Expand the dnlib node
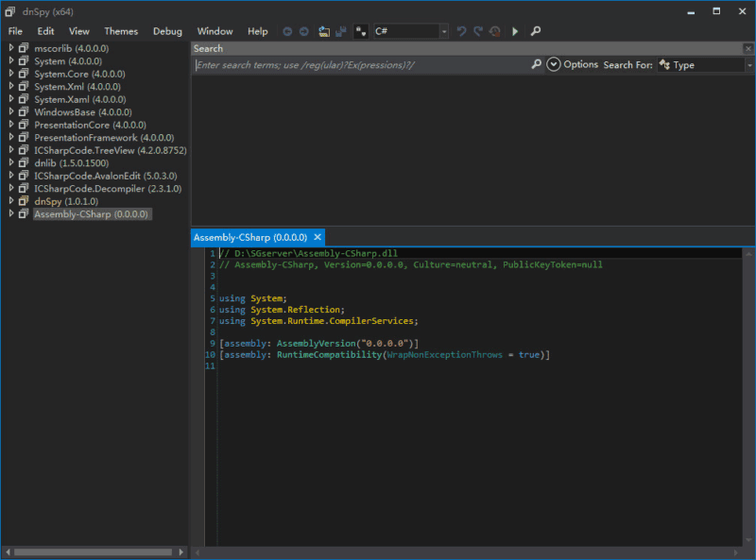This screenshot has height=560, width=756. (11, 162)
